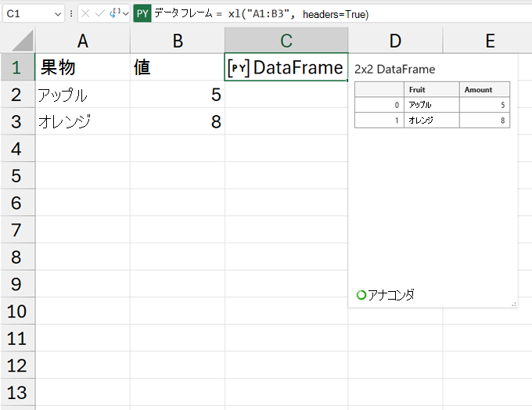
Task: Click the Python formula text in formula bar
Action: point(261,14)
